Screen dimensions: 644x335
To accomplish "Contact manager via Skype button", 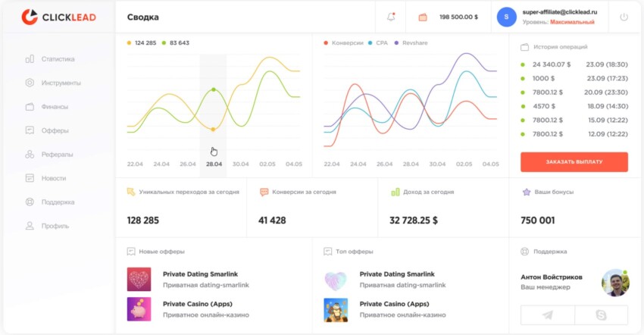I will click(602, 315).
